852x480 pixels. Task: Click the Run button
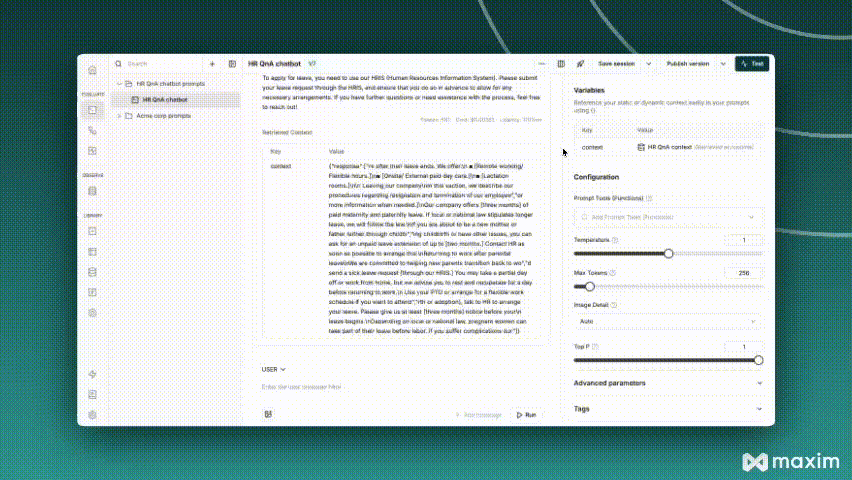[526, 415]
